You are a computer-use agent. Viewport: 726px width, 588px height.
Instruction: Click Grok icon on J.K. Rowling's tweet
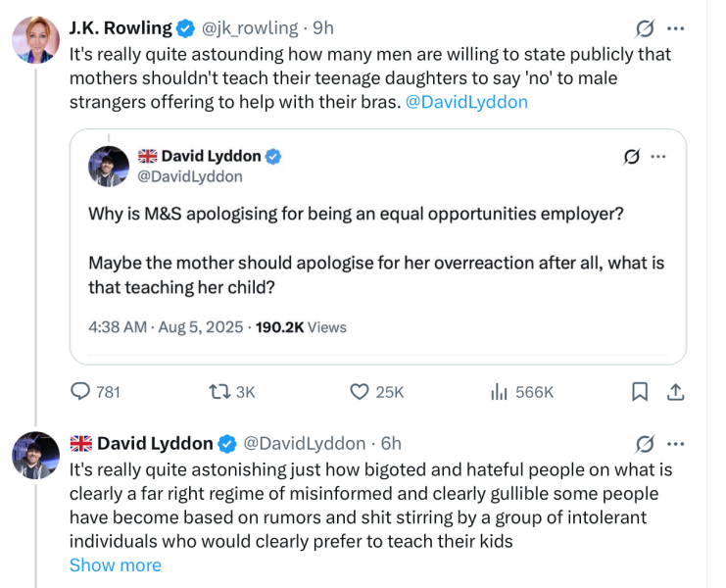pos(645,28)
